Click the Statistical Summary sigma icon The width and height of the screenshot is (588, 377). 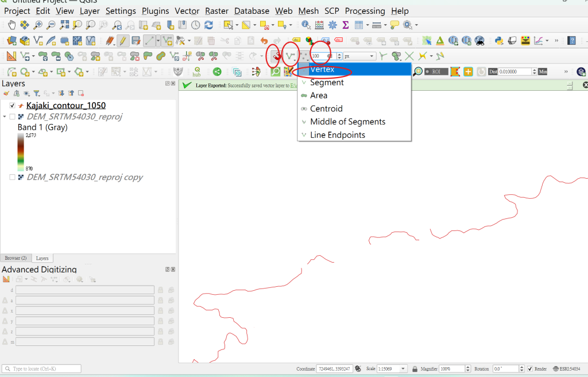(x=345, y=25)
